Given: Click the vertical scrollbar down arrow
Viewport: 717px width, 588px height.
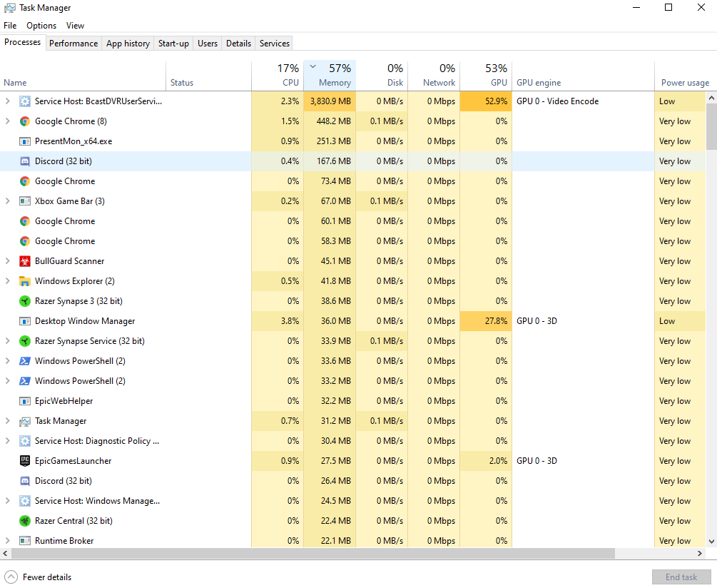Looking at the screenshot, I should coord(711,542).
